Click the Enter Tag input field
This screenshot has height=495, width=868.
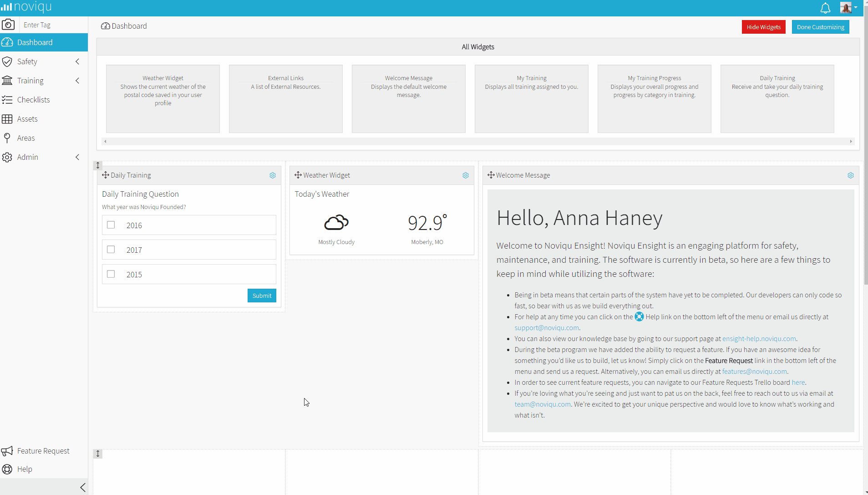click(x=54, y=25)
